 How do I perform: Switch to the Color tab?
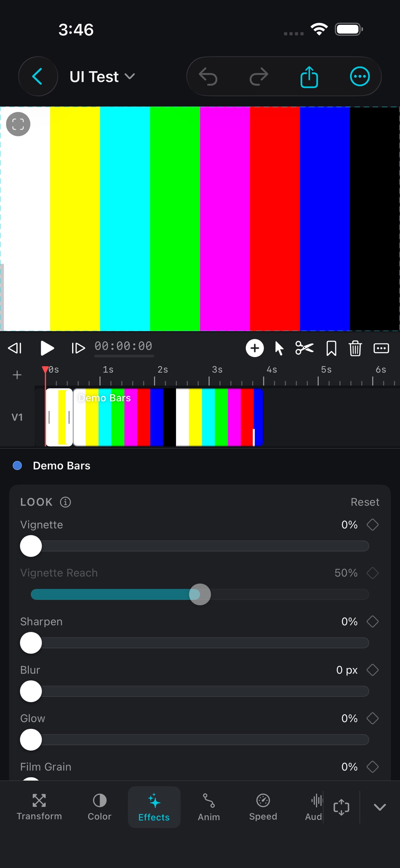click(x=99, y=807)
